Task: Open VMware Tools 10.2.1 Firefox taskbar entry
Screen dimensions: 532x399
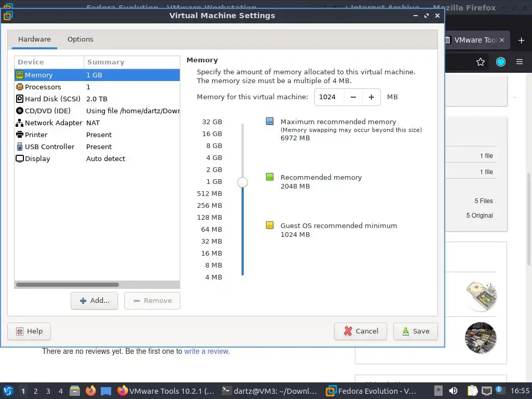Action: click(x=166, y=391)
